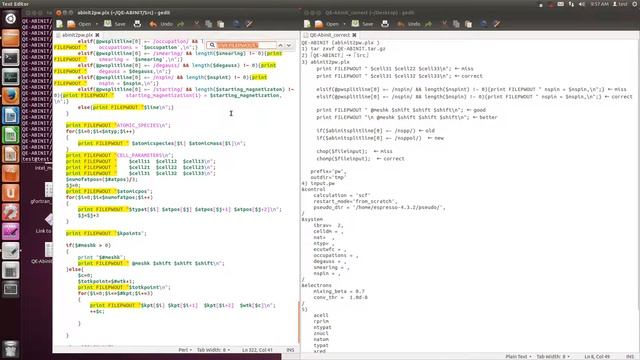Redo change in left gedit toolbar
640x360 pixels.
pos(181,24)
